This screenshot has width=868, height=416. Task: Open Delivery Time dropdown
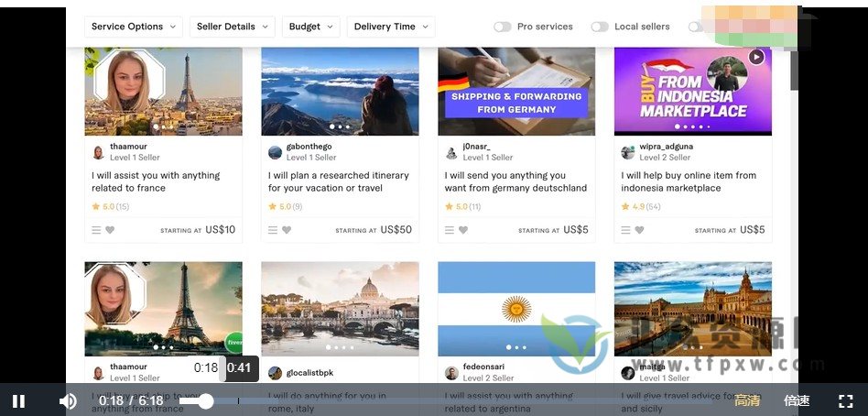391,27
